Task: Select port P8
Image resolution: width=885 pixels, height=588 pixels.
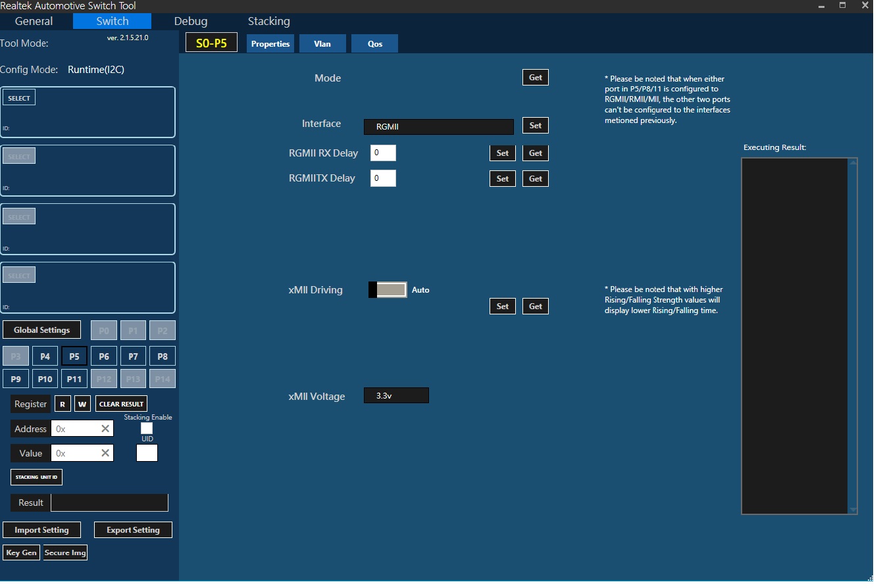Action: point(163,356)
